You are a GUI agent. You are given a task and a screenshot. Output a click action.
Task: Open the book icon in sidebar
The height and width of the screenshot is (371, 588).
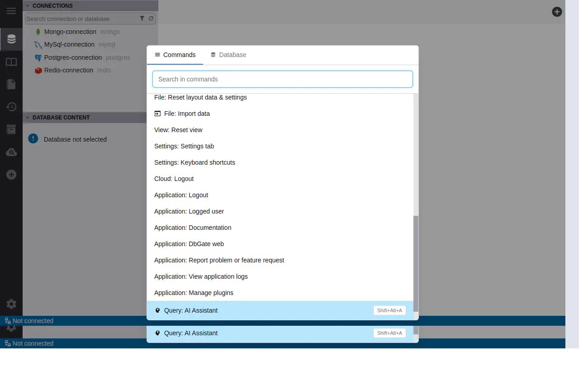(11, 62)
